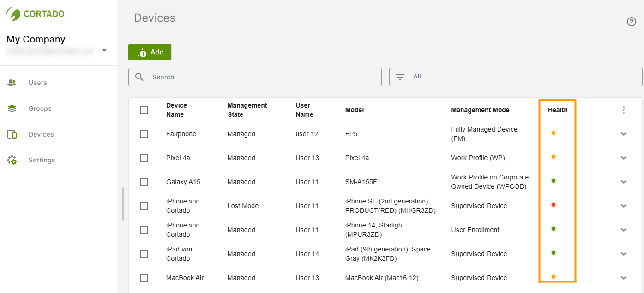Open the Users section in sidebar
The image size is (644, 293).
pos(37,82)
